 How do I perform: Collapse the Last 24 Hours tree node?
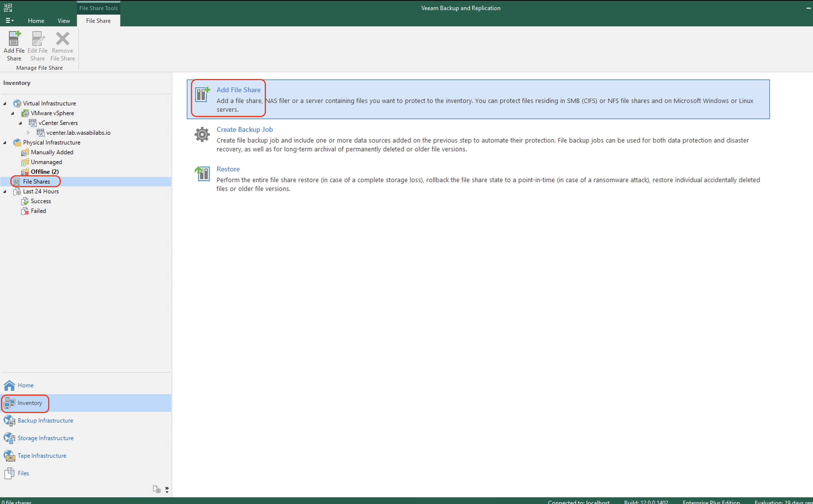coord(5,191)
